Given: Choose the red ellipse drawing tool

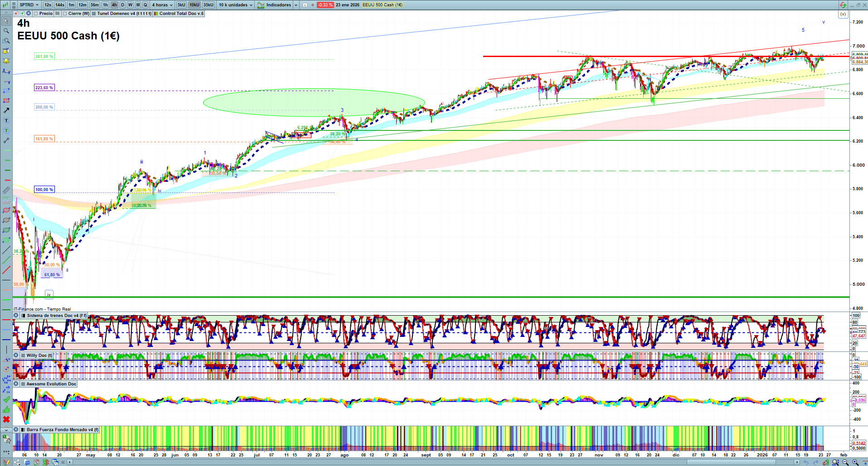Looking at the screenshot, I should pos(6,210).
